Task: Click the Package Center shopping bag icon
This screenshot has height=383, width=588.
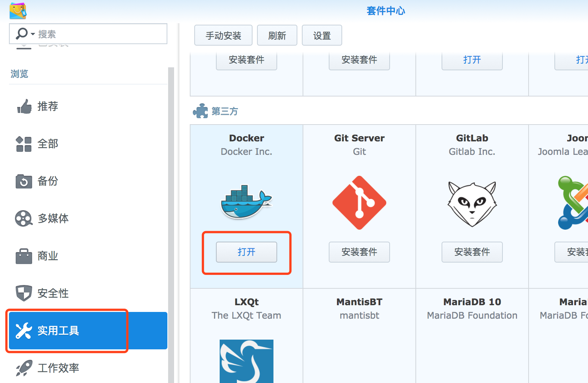Action: point(18,11)
